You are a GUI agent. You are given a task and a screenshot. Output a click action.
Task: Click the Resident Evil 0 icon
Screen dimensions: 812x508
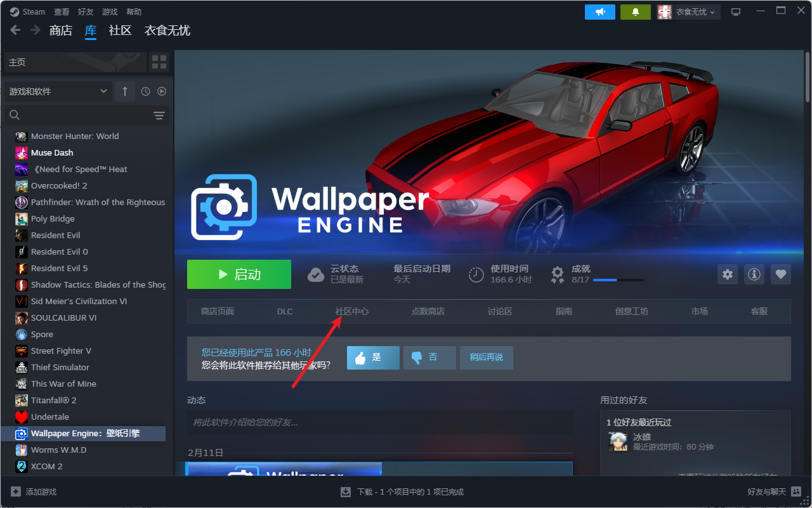22,251
